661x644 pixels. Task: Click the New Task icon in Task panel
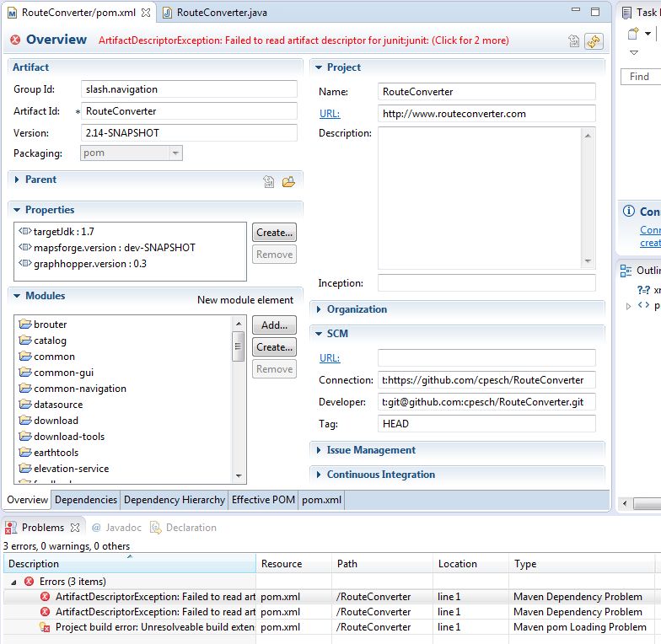[633, 33]
